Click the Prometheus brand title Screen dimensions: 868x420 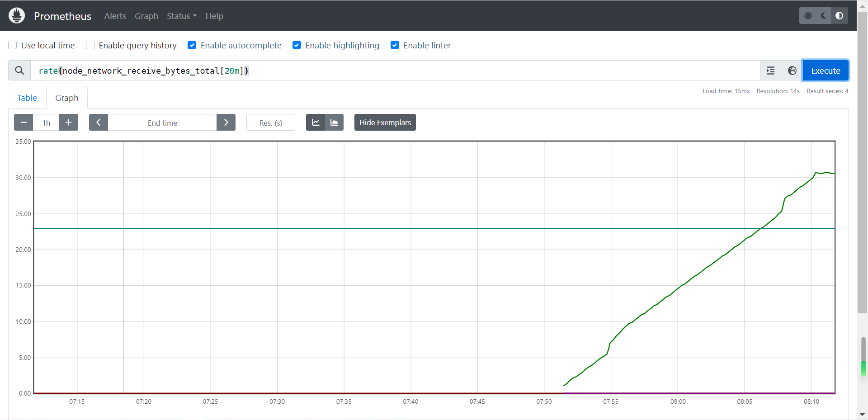(x=62, y=16)
